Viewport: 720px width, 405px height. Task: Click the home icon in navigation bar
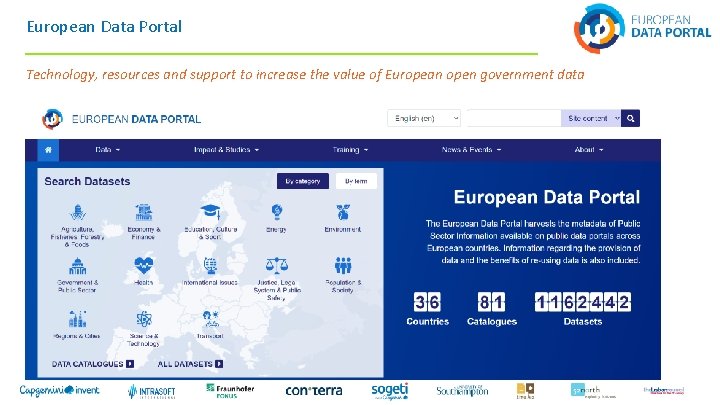coord(48,150)
